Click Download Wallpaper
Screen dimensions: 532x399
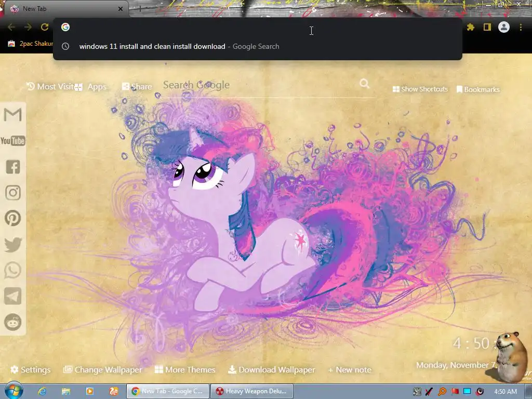(x=271, y=369)
